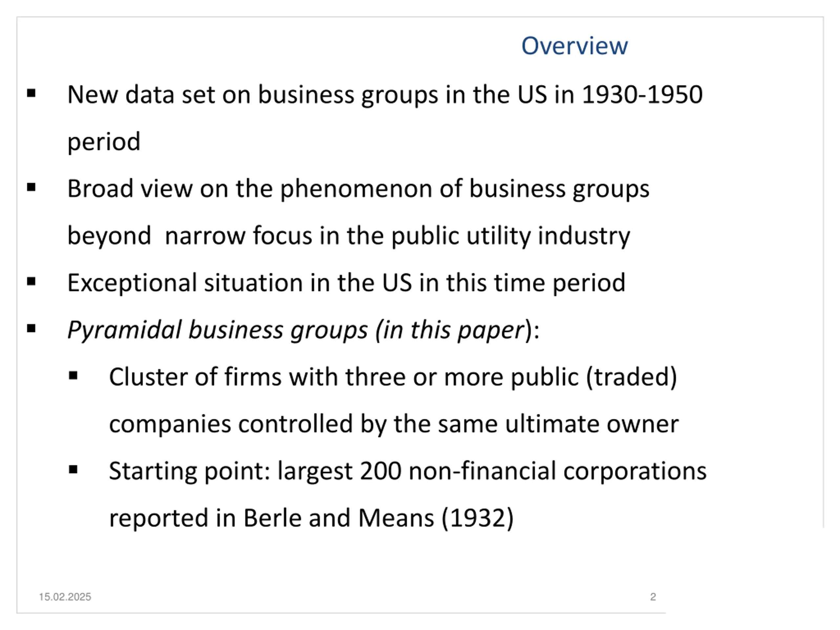
Task: Click the square bullet before 'Exceptional situation'
Action: pyautogui.click(x=31, y=282)
